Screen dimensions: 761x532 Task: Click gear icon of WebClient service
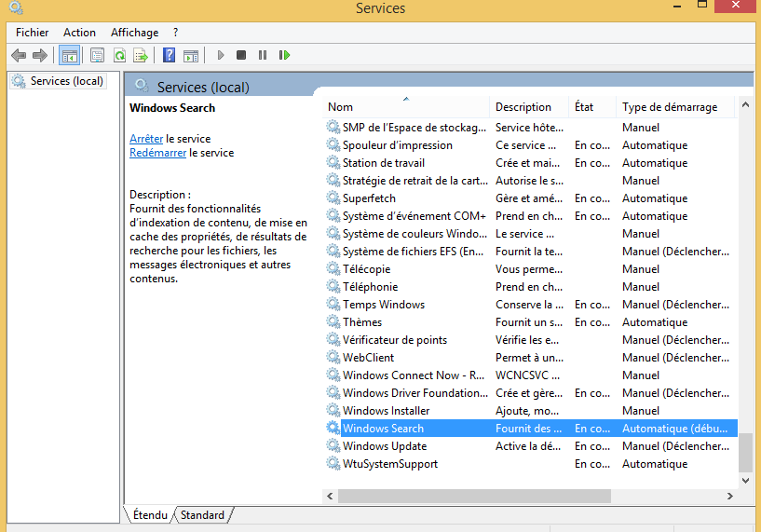pyautogui.click(x=333, y=357)
